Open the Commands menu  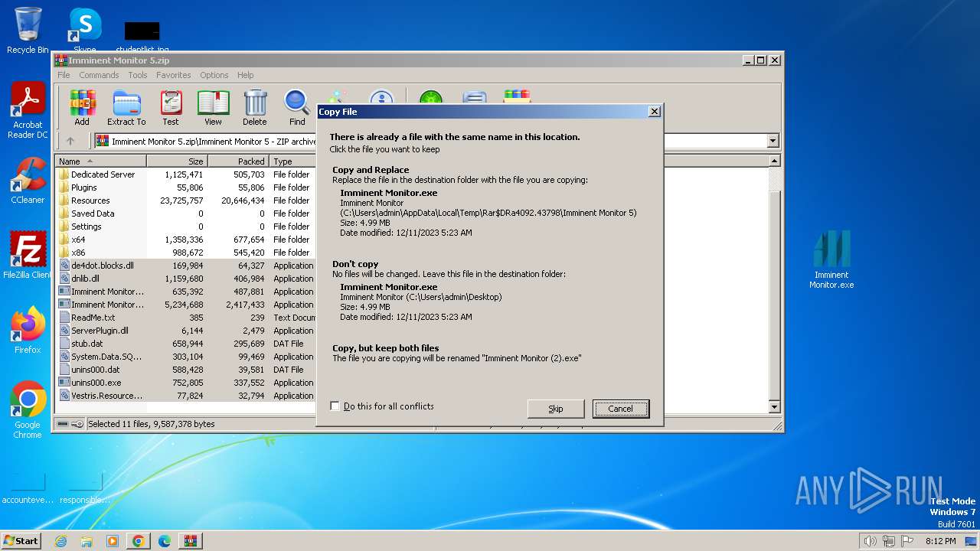[99, 75]
